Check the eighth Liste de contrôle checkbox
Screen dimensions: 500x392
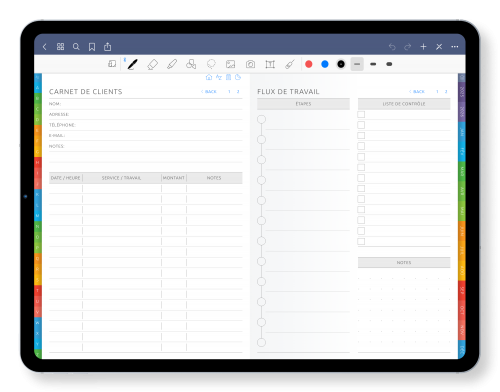[x=361, y=188]
